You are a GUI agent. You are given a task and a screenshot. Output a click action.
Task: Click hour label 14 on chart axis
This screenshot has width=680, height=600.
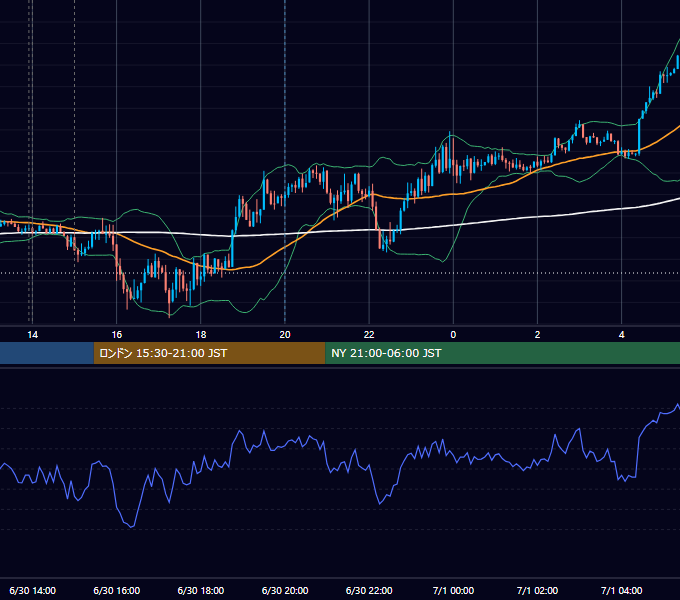[33, 335]
